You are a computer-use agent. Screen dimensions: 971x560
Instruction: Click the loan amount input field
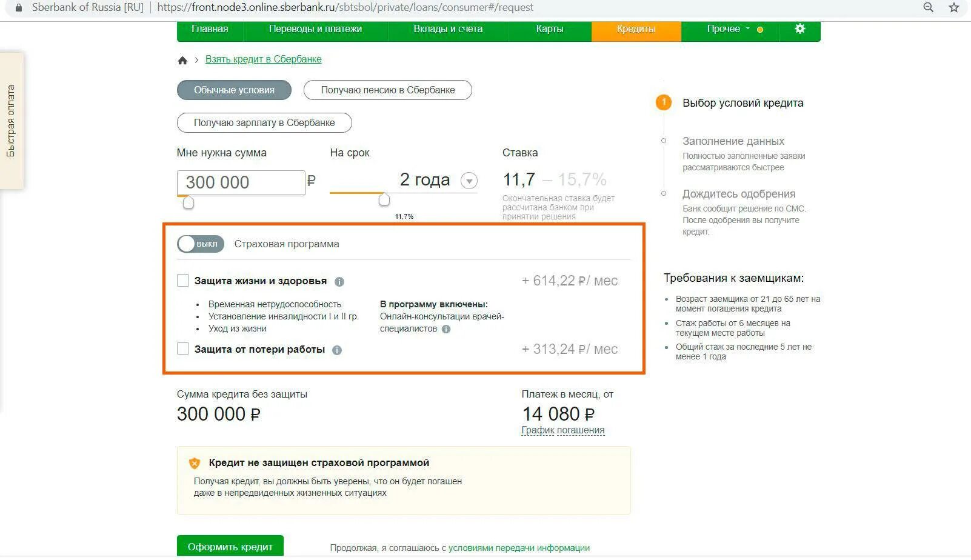(x=241, y=182)
